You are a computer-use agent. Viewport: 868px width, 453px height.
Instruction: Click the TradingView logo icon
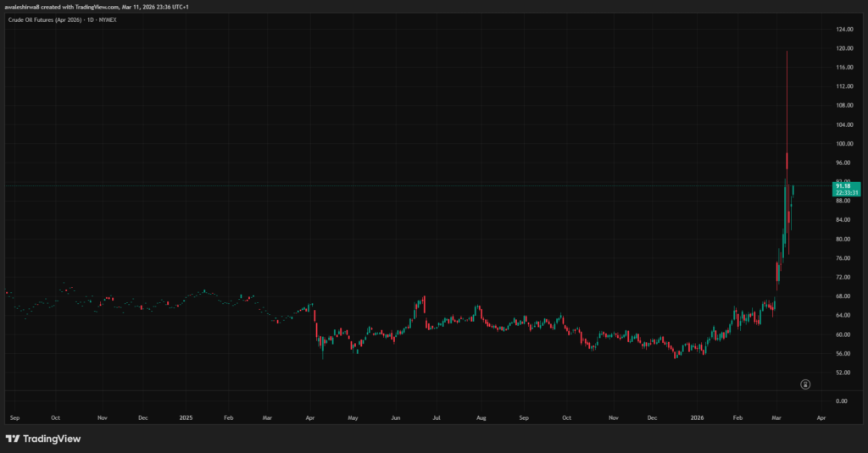(x=13, y=438)
